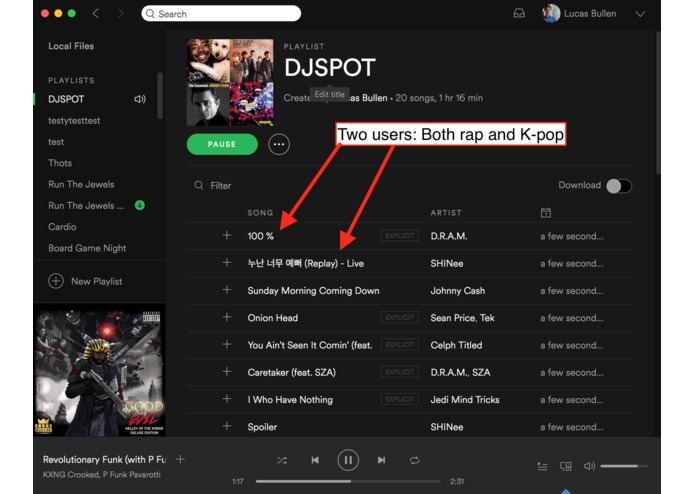
Task: Click the song progress bar
Action: coord(348,481)
